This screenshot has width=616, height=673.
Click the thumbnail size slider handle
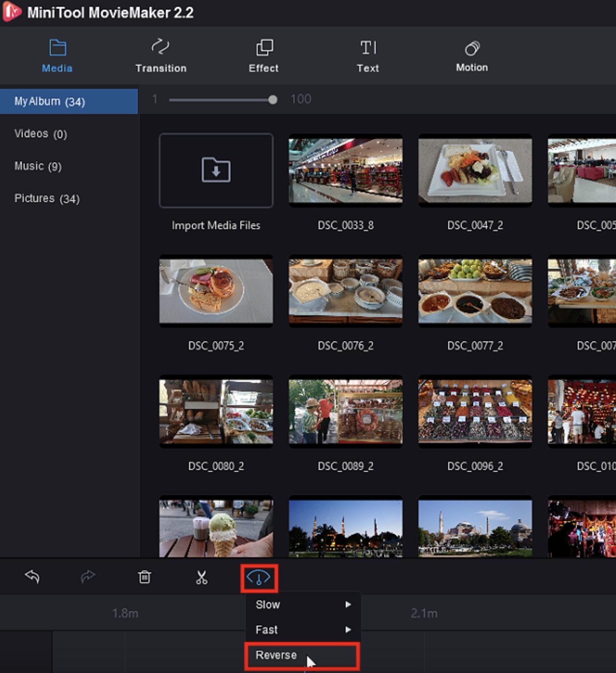[273, 100]
